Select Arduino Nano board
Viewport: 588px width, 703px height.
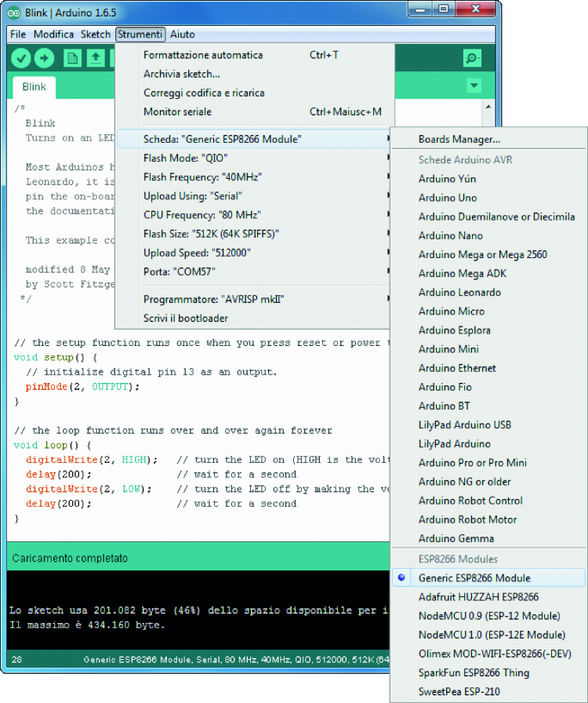pos(488,235)
